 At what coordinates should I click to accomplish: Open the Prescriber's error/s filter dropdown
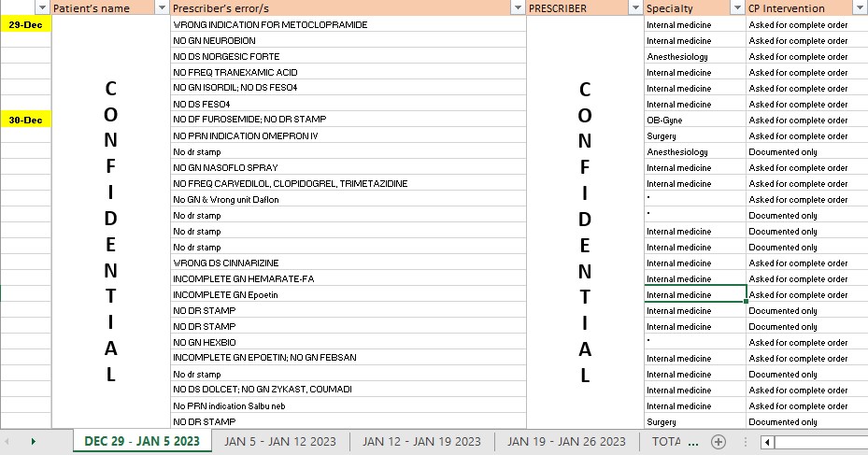pos(518,8)
